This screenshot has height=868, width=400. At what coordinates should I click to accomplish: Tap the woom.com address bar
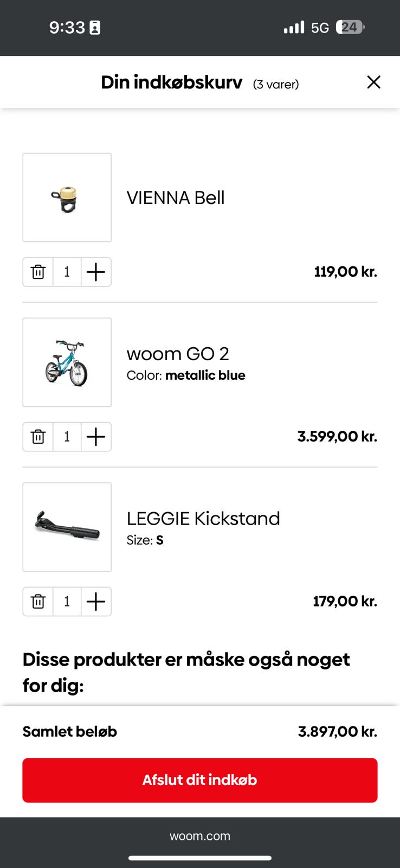pos(200,836)
